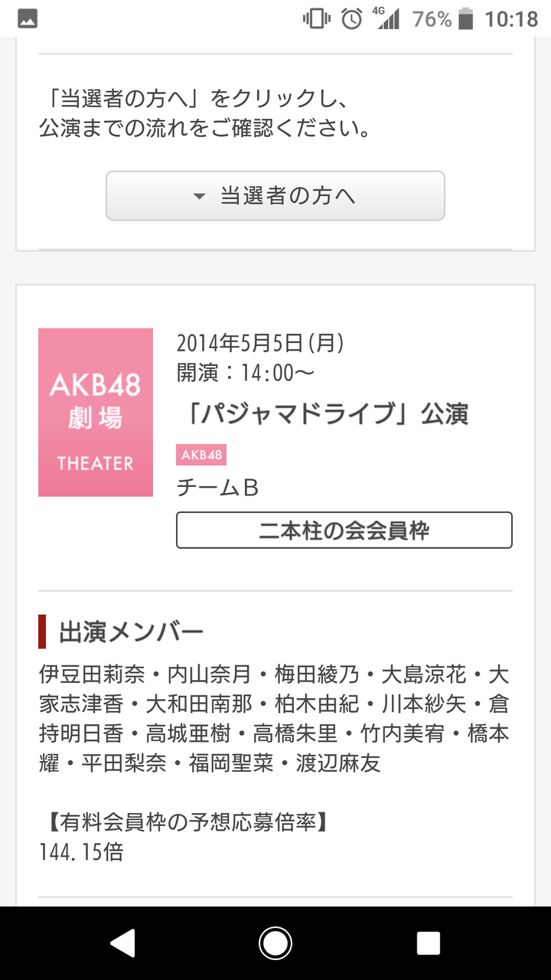The width and height of the screenshot is (551, 980).
Task: Expand the 当選者の方へ dropdown button
Action: (275, 196)
